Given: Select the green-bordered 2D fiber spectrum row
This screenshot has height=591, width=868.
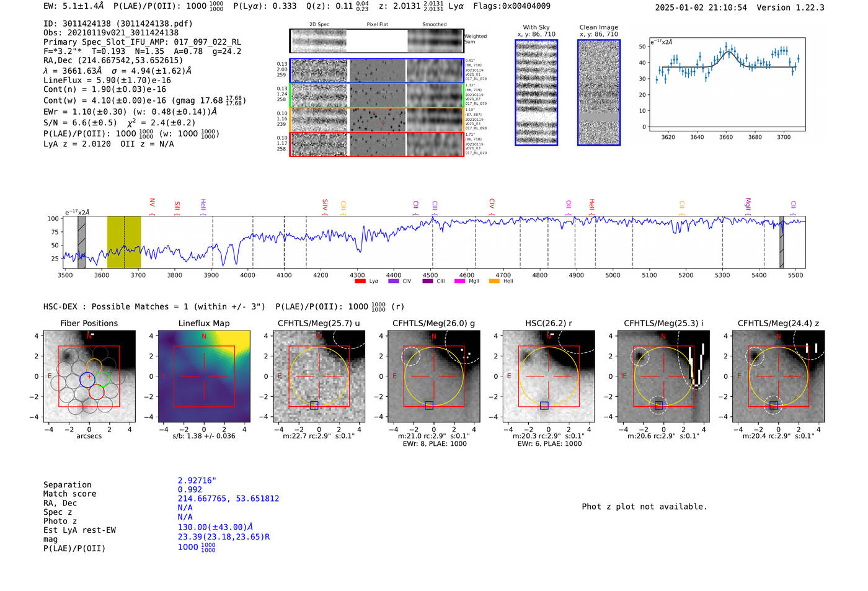Looking at the screenshot, I should (377, 96).
